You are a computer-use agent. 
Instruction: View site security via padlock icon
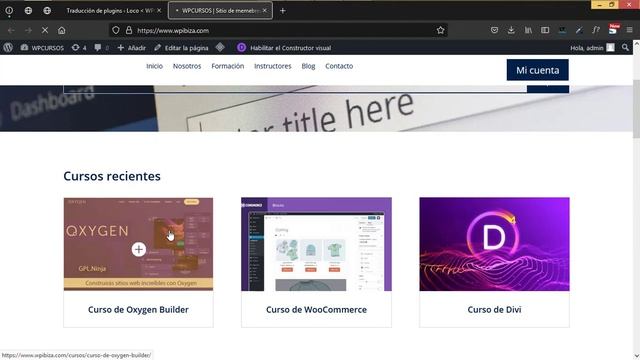[129, 30]
